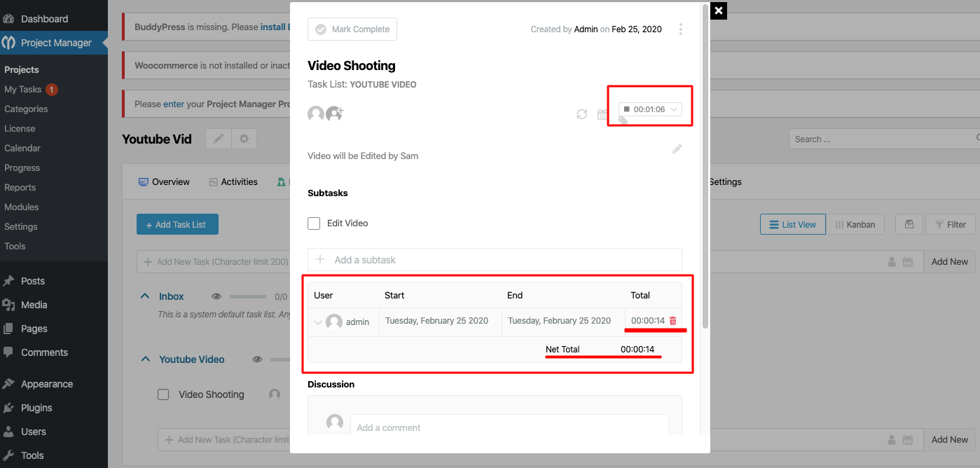Open the calendar icon beside the timer
The width and height of the screenshot is (980, 468).
[602, 113]
